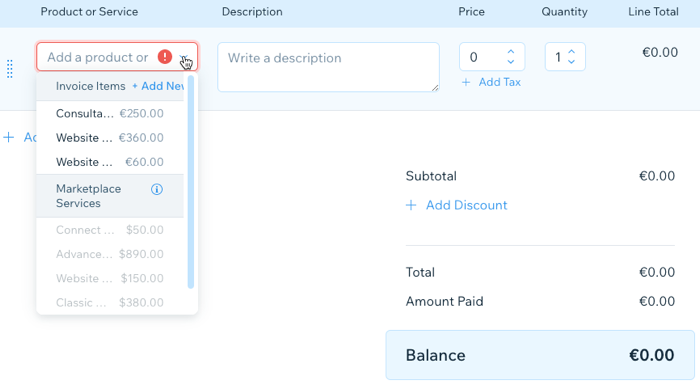Select the Connect $50.00 marketplace service
Image resolution: width=700 pixels, height=385 pixels.
point(110,230)
